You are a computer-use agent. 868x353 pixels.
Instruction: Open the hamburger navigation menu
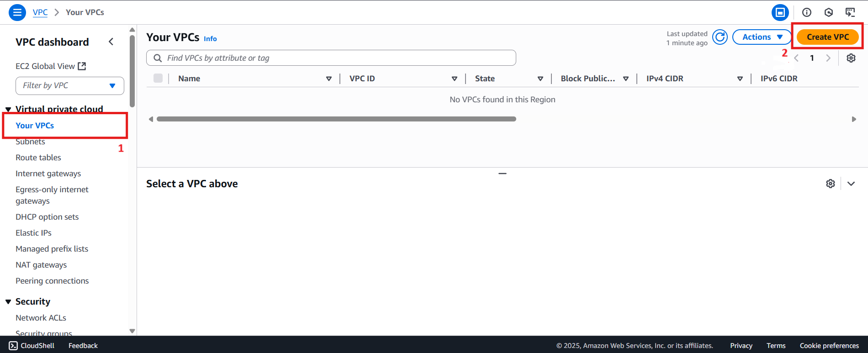(17, 12)
